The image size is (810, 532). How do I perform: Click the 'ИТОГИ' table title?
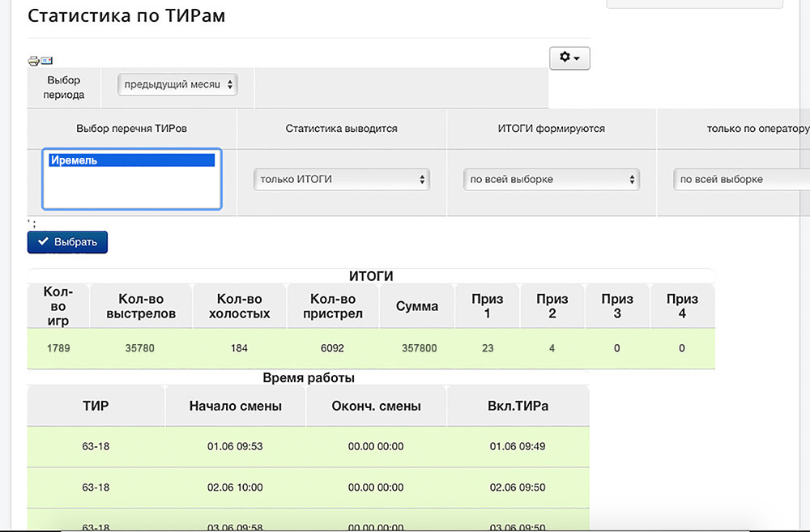tap(371, 276)
